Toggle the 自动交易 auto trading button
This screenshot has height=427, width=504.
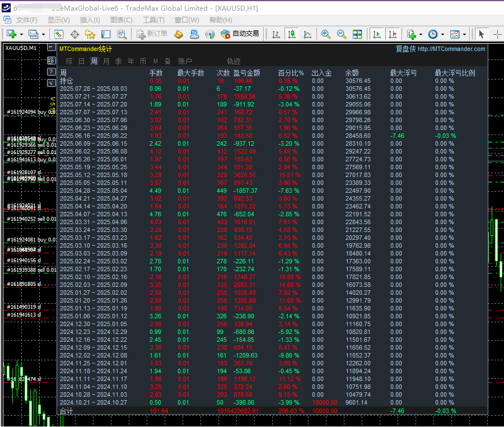pos(240,34)
